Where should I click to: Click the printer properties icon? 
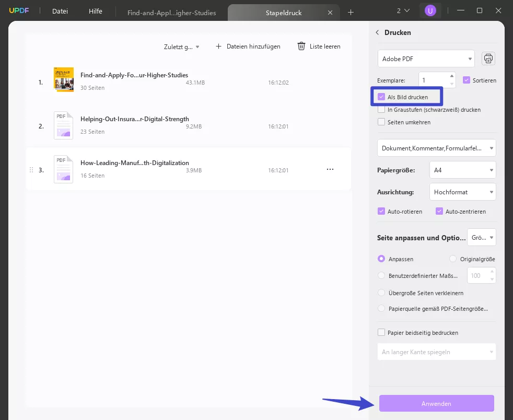pyautogui.click(x=488, y=59)
